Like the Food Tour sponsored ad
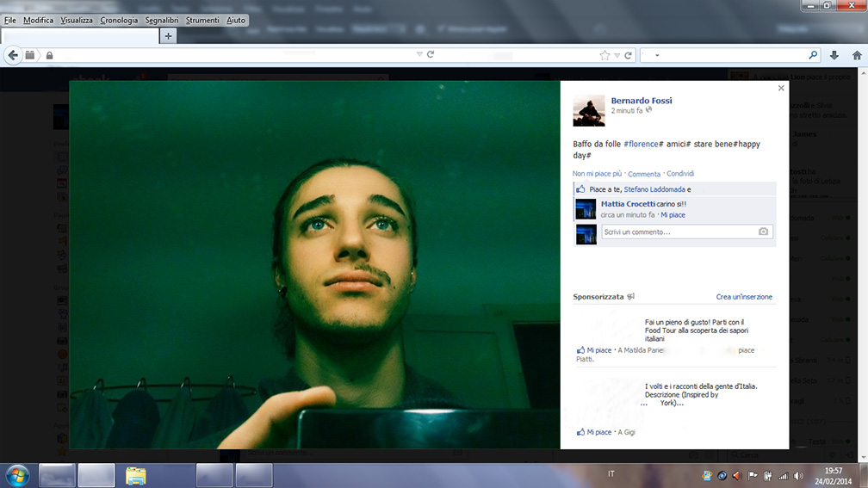Screen dimensions: 868x488 coord(598,350)
